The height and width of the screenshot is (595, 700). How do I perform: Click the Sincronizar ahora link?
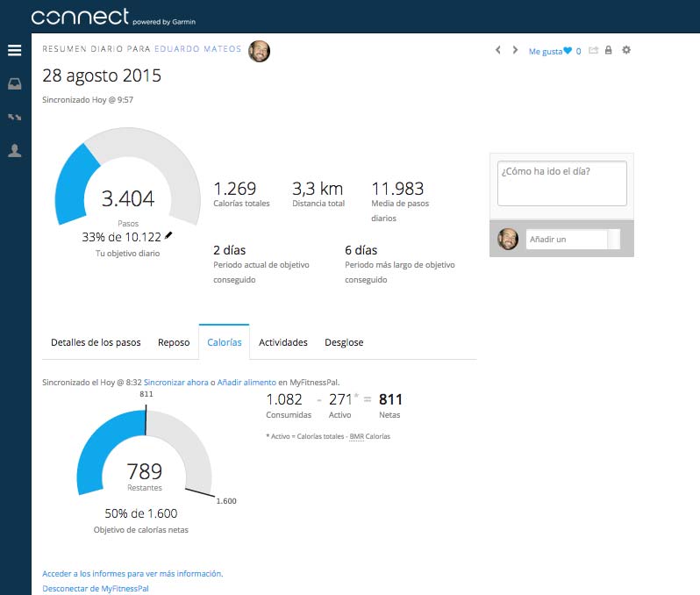[x=176, y=383]
